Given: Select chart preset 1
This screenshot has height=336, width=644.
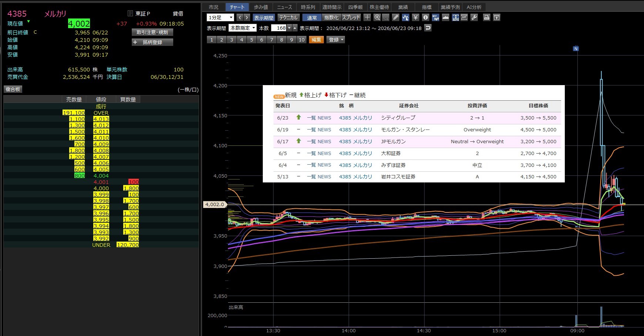Looking at the screenshot, I should coord(212,40).
